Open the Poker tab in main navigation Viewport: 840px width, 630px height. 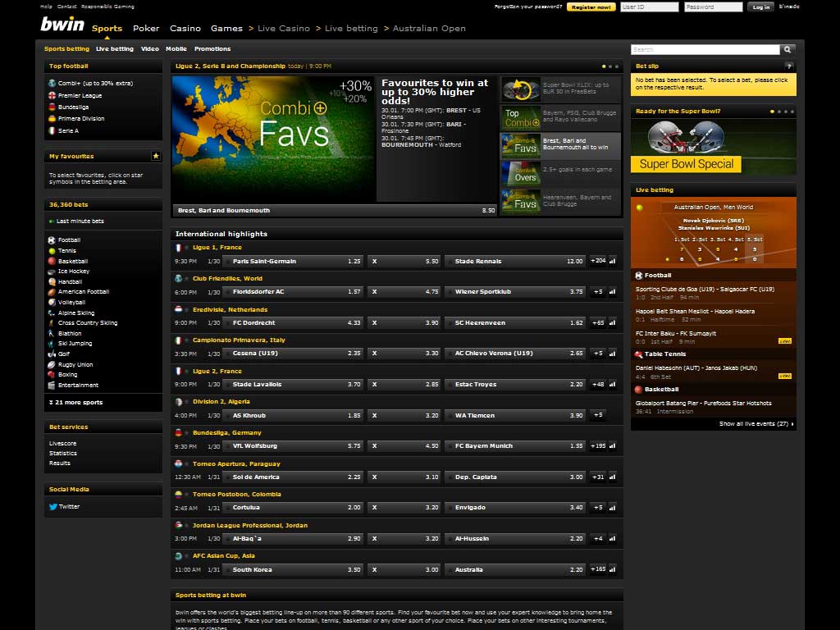[146, 29]
